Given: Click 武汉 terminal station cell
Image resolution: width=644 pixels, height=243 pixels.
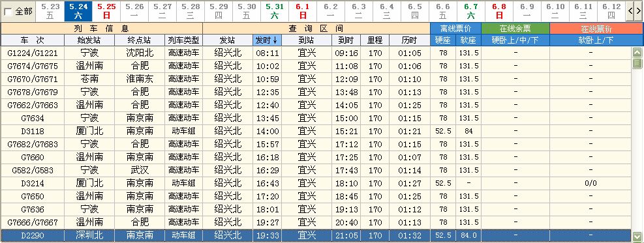Looking at the screenshot, I should [140, 170].
